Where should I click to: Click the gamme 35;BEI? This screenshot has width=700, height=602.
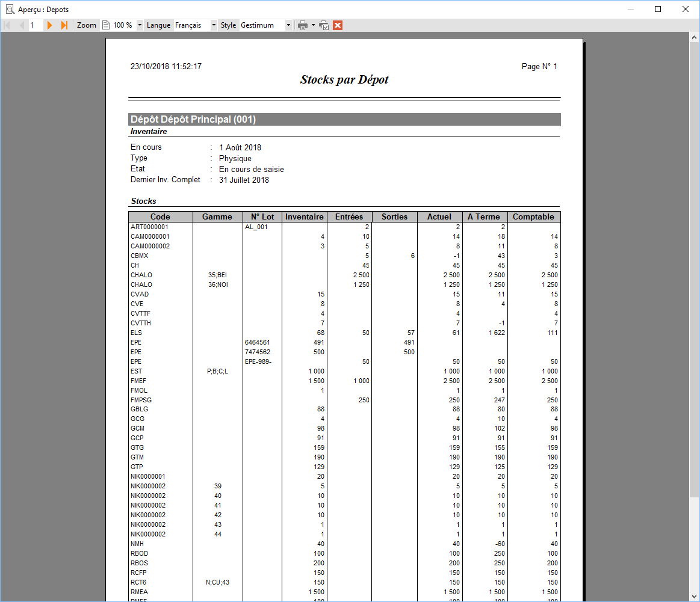pos(217,275)
